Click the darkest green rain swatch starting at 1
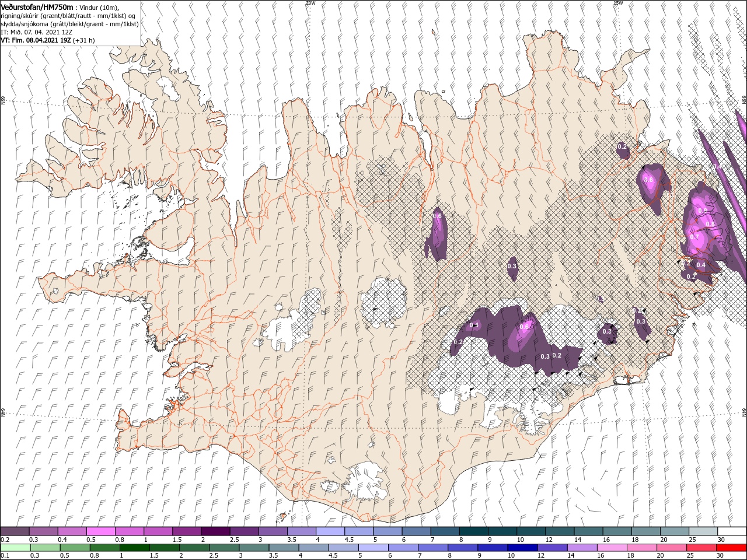747x560 pixels. click(x=134, y=547)
